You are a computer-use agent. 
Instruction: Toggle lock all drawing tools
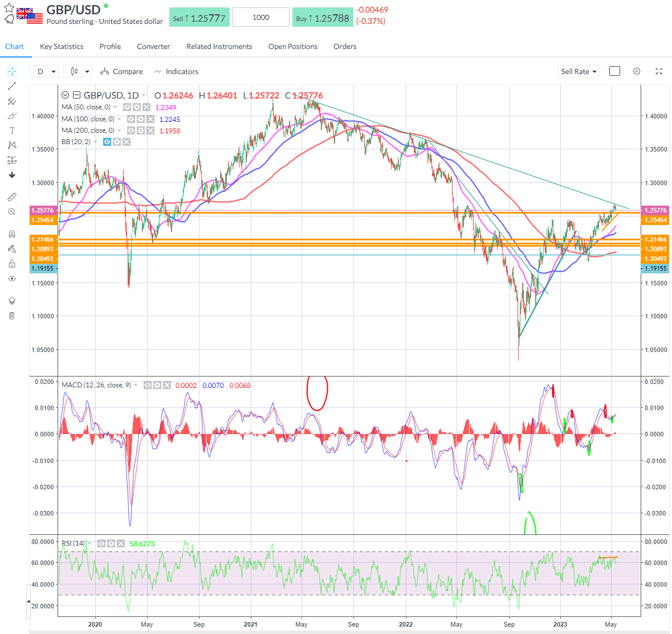coord(12,263)
